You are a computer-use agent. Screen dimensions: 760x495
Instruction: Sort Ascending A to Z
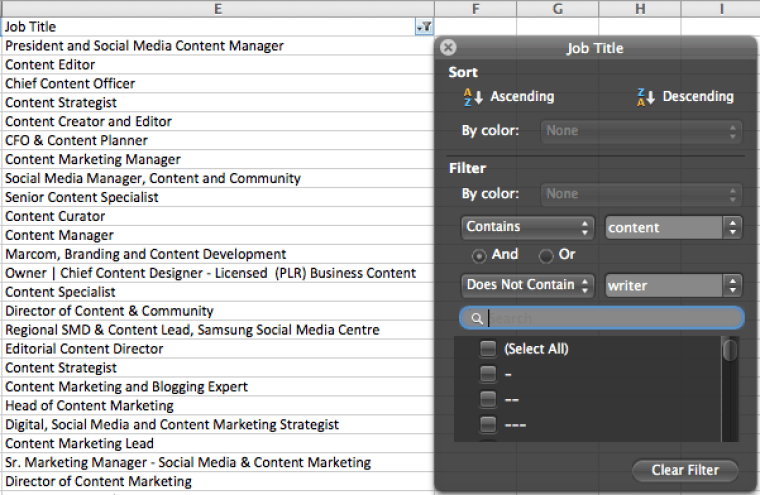508,96
